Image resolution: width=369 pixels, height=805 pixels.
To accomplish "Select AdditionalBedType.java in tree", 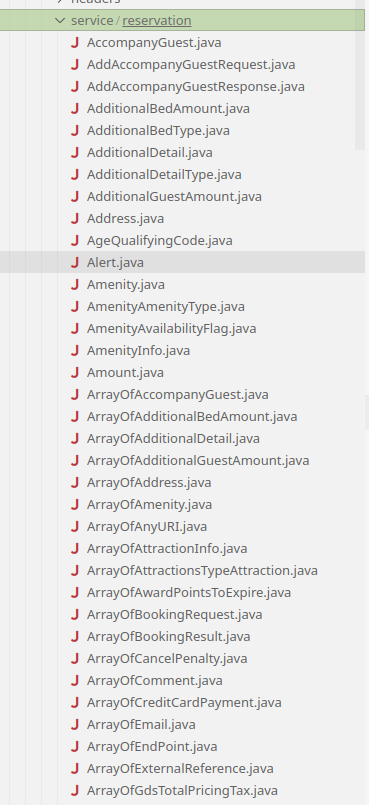I will coord(158,131).
